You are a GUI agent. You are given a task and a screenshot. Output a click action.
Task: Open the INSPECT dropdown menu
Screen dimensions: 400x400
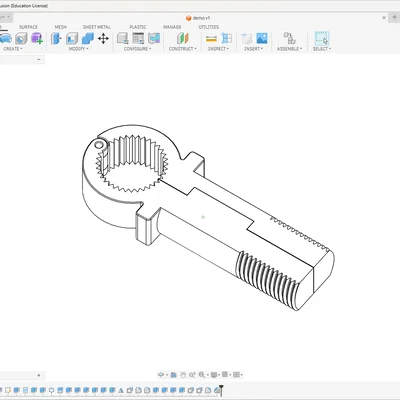[218, 49]
